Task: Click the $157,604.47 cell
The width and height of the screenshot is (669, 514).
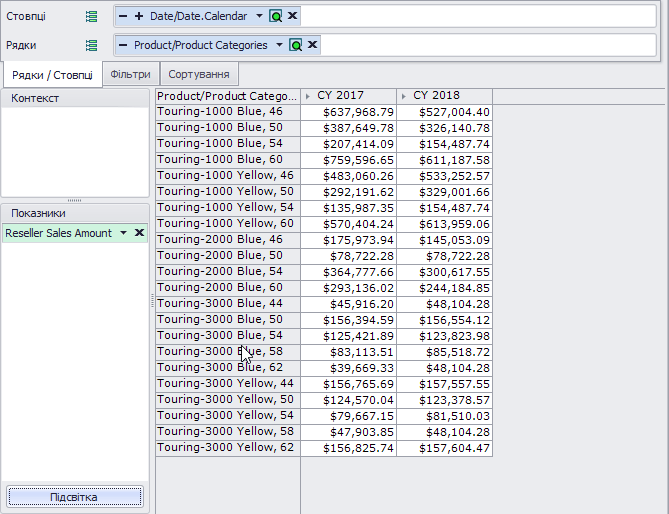Action: coord(445,448)
